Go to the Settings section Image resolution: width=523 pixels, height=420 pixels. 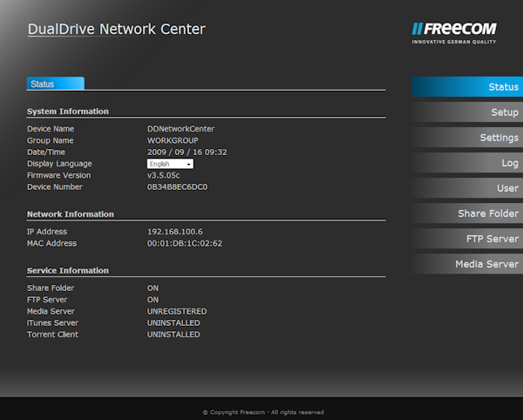466,138
